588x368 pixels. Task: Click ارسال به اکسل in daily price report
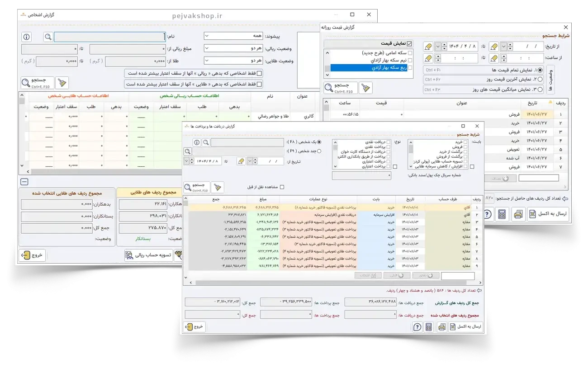point(547,215)
